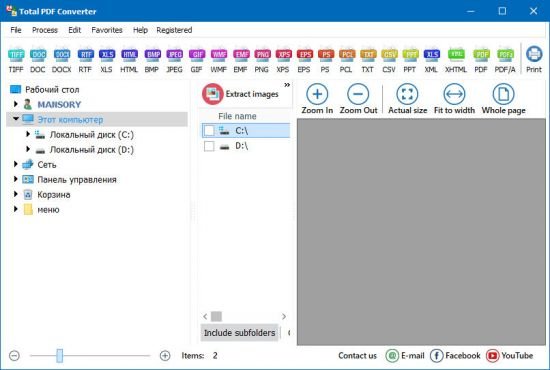Click the file list horizontal scrollbar thumb

(216, 316)
